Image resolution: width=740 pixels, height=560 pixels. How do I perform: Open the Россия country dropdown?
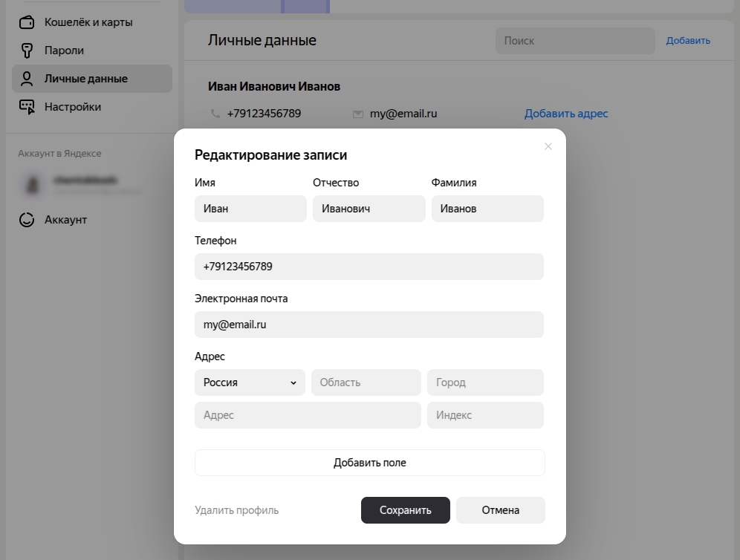coord(250,382)
